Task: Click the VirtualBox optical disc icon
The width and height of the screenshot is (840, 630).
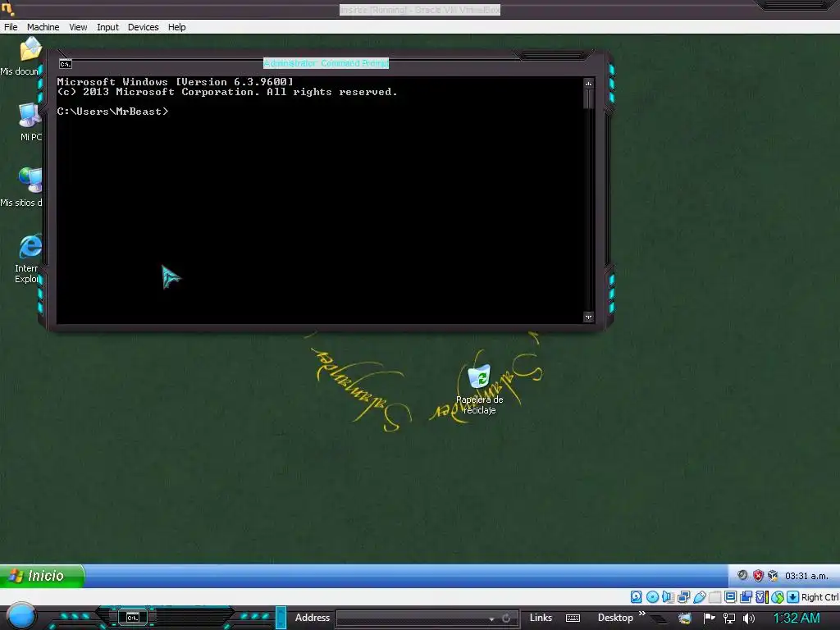Action: (x=652, y=597)
